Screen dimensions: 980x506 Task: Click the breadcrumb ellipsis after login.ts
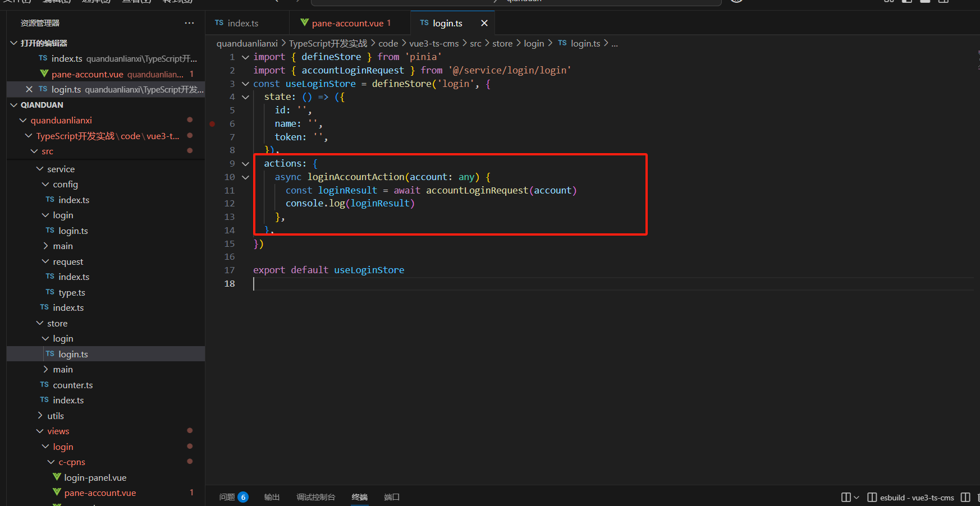pyautogui.click(x=615, y=44)
